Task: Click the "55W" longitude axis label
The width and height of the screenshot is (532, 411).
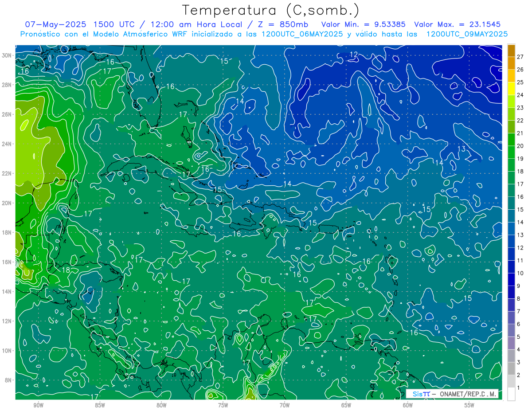Action: coord(469,405)
